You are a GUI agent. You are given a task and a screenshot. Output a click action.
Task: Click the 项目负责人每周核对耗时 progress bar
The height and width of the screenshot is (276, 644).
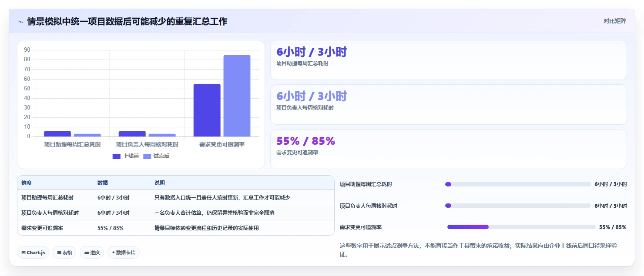518,206
